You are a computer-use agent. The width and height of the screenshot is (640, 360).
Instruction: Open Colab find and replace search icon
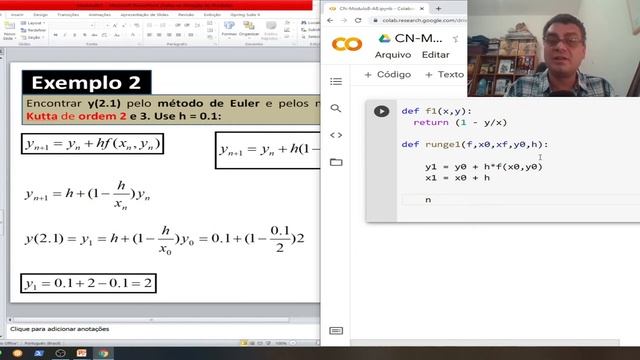(336, 108)
